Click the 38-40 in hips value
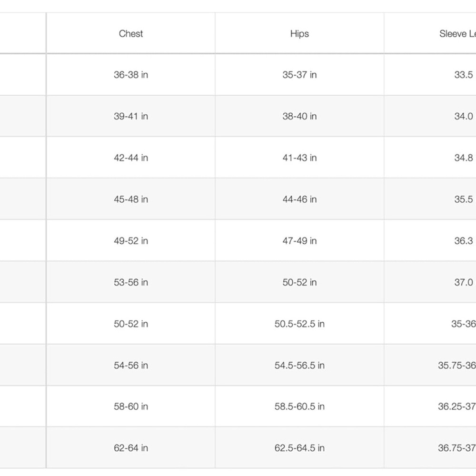476x476 pixels. [299, 116]
